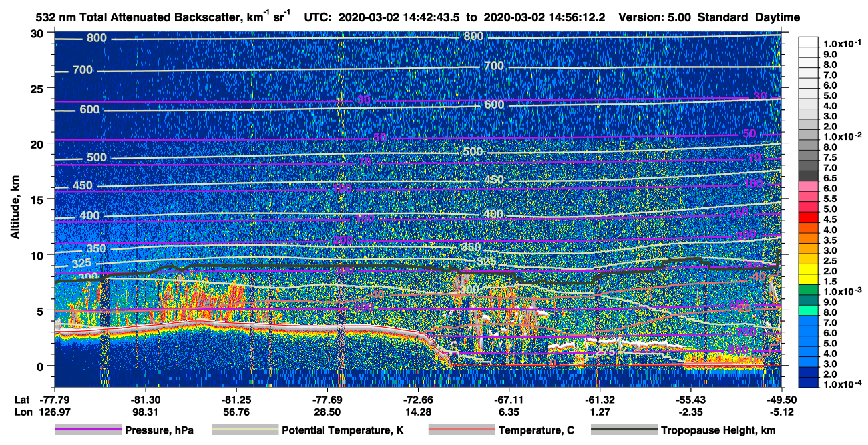The image size is (868, 445).
Task: Click the latitude value -72.66
Action: (x=418, y=400)
